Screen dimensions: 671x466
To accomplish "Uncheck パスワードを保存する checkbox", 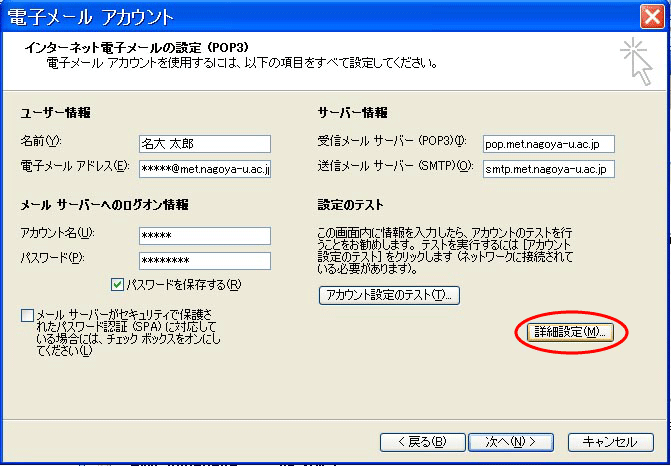I will tap(117, 285).
